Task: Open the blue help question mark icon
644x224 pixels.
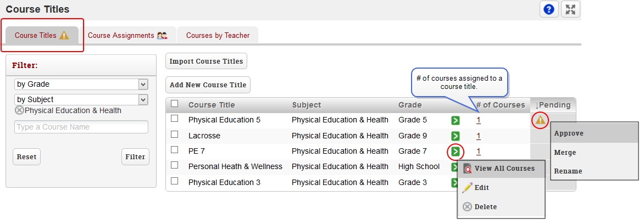Action: [549, 9]
